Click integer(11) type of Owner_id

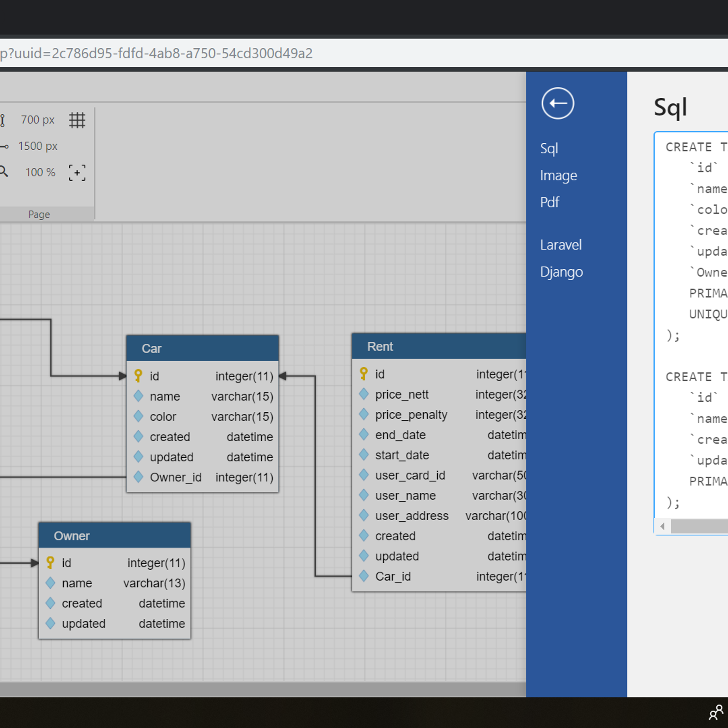pyautogui.click(x=244, y=477)
